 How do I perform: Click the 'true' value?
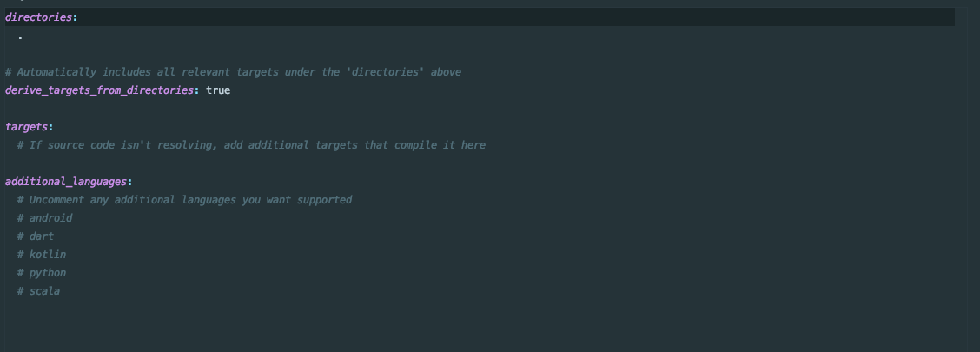[218, 90]
